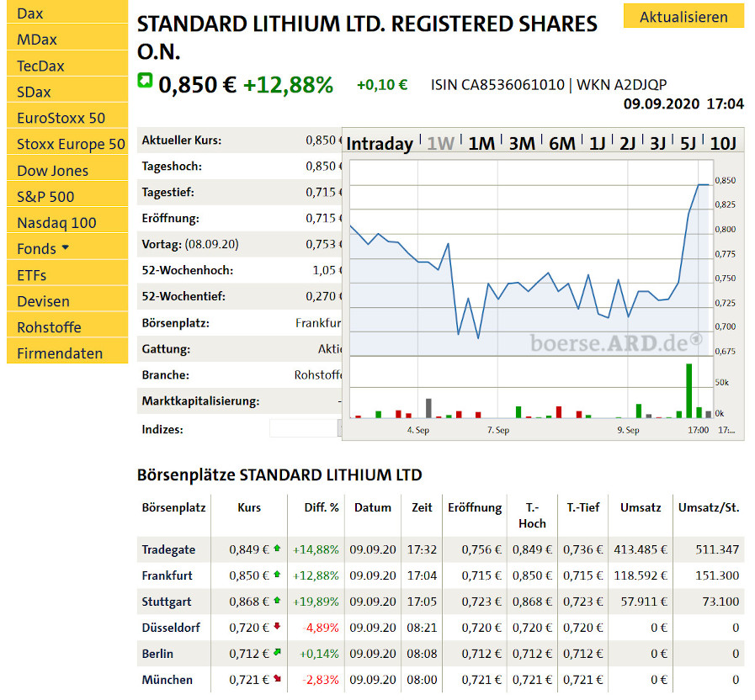
Task: Show the 10J chart range
Action: coord(723,144)
